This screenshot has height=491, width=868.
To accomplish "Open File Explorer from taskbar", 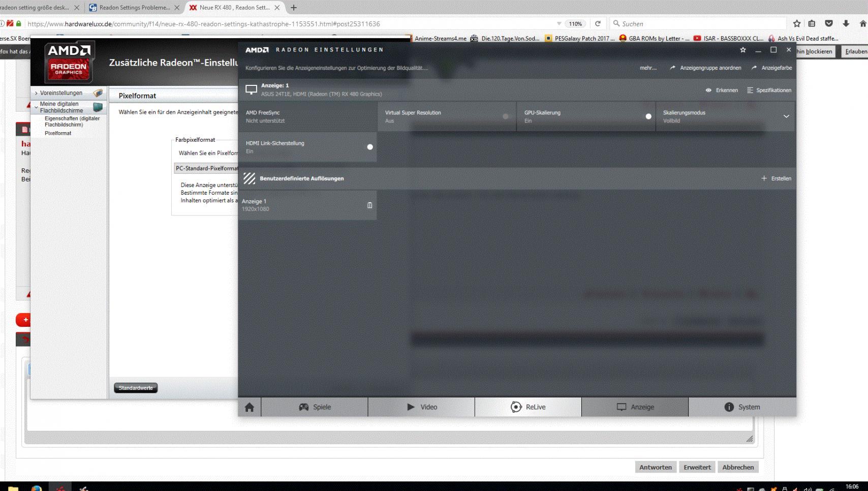I will tap(13, 488).
